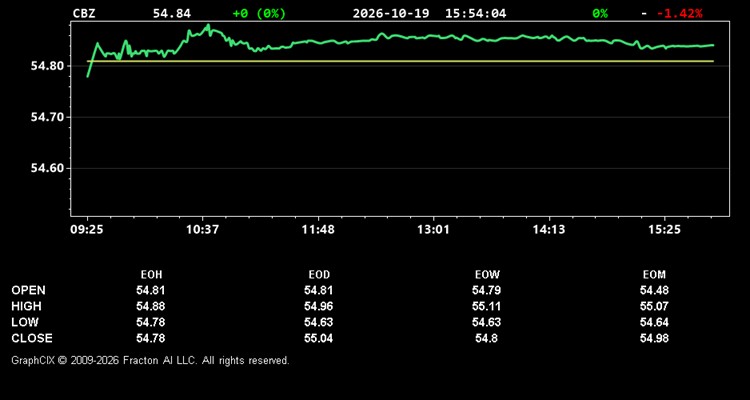The width and height of the screenshot is (750, 400).
Task: Click the 15:25 time axis label
Action: [664, 230]
